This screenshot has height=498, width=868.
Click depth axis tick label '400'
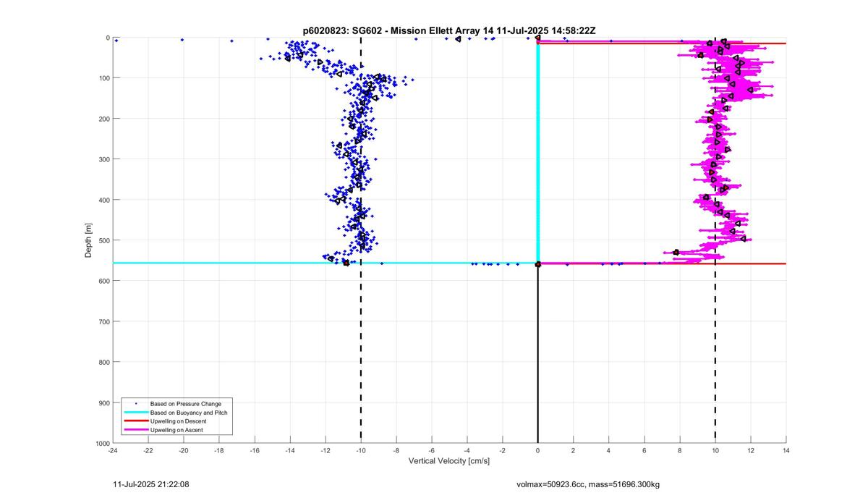click(x=104, y=200)
